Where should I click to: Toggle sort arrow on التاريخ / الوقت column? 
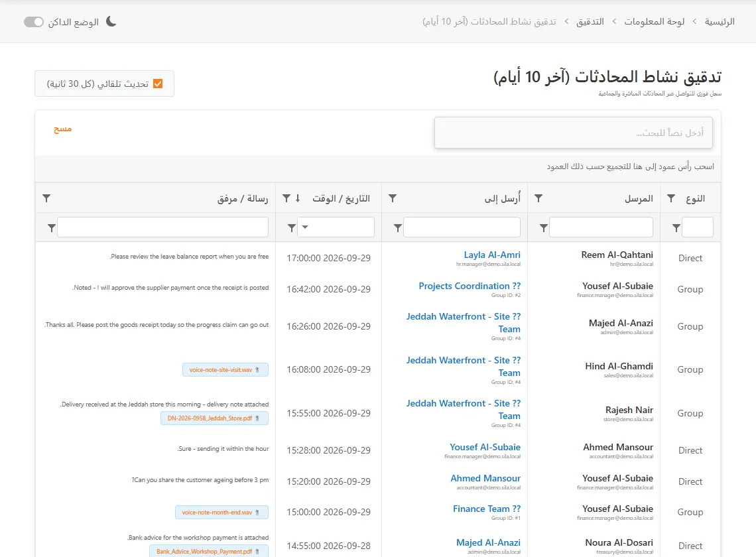point(298,198)
